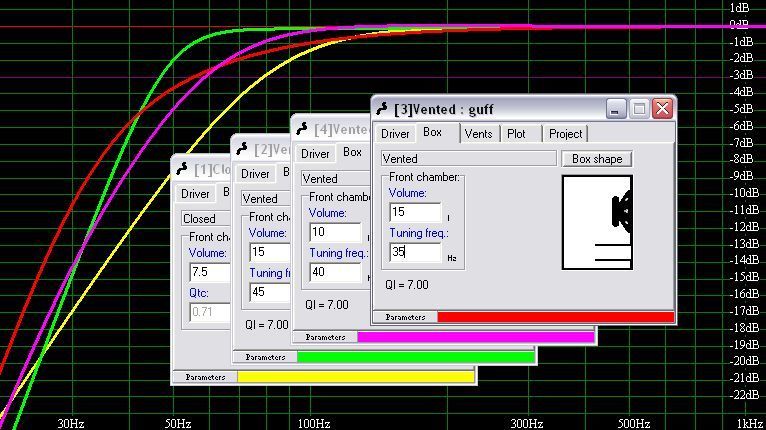Click the yellow color bar in window [1]
This screenshot has width=766, height=430.
[356, 377]
